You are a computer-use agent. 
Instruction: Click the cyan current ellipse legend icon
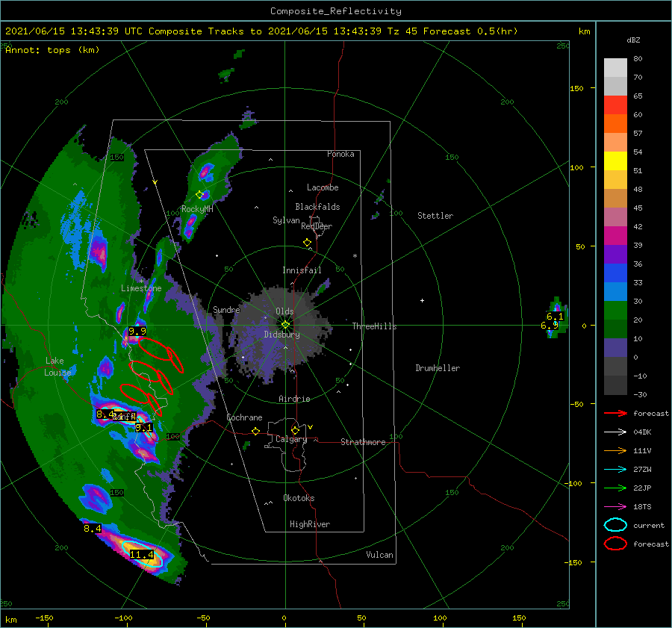pos(615,525)
